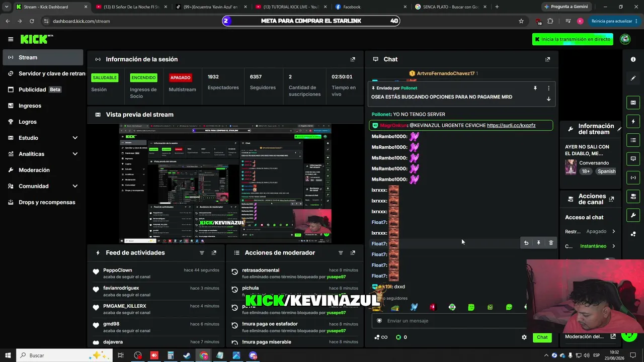
Task: Open Steam from the taskbar
Action: pyautogui.click(x=187, y=355)
